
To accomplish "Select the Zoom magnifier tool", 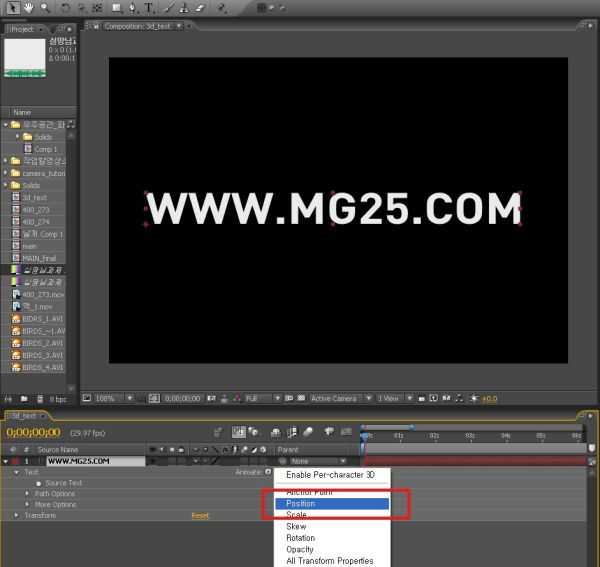I will pyautogui.click(x=46, y=8).
